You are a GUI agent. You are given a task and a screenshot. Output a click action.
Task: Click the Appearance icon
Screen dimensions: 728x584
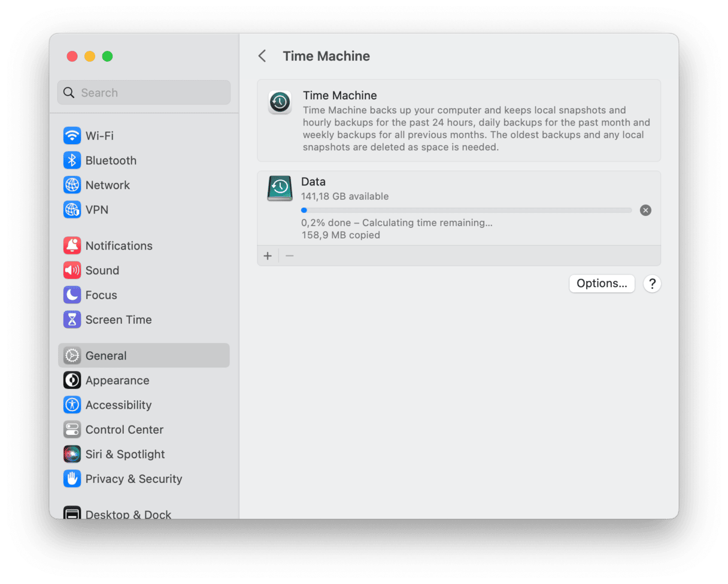coord(72,380)
